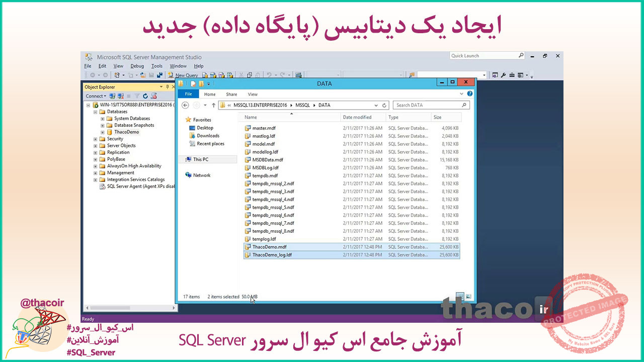
Task: Click the search magnifier in Search DATA box
Action: [x=464, y=105]
